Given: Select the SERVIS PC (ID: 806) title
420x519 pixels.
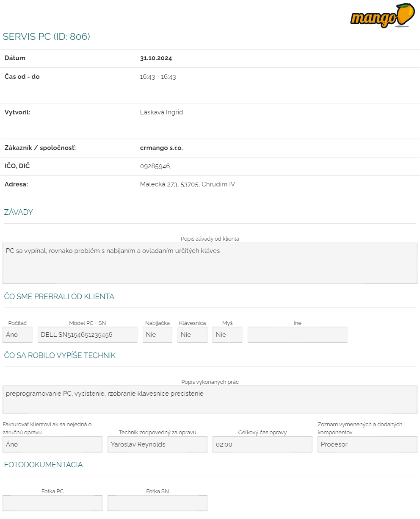Looking at the screenshot, I should (x=47, y=36).
